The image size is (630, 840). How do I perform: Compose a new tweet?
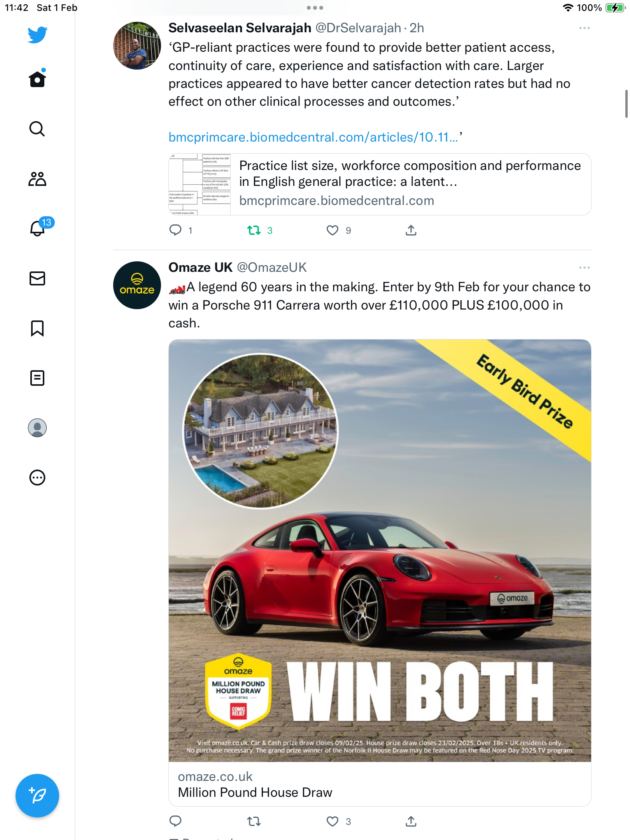37,796
